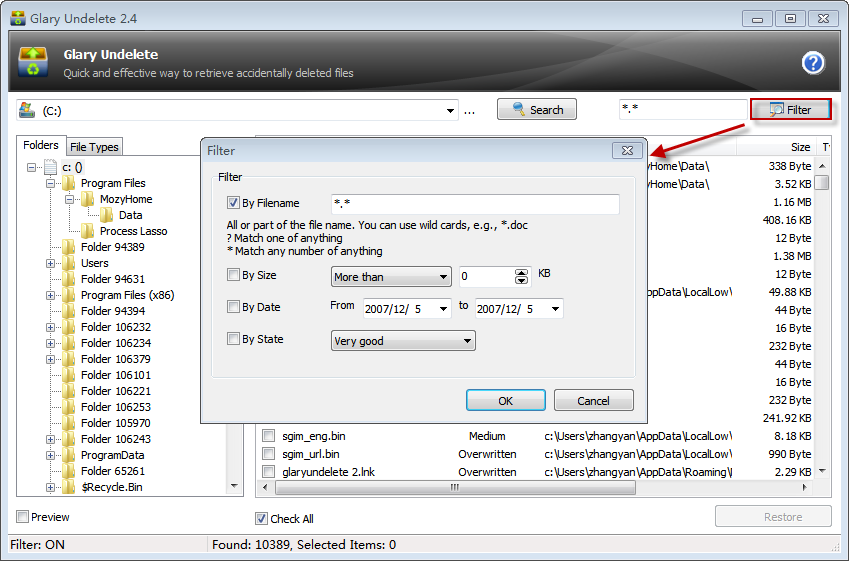Open the More than size dropdown
Screen dimensions: 849x561
[391, 277]
